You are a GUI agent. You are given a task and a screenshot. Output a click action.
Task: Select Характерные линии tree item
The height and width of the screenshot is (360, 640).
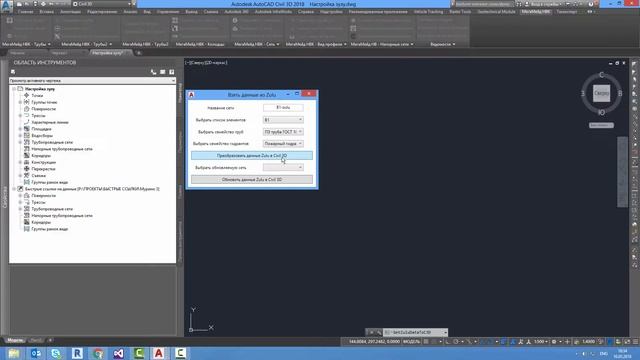tap(50, 122)
